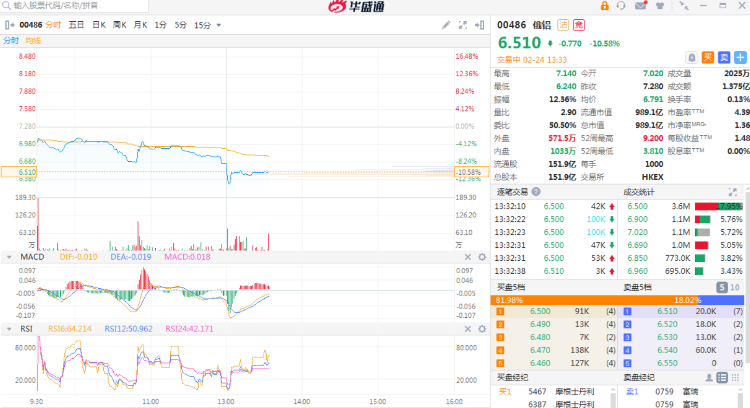Open the chart period dropdown arrow
This screenshot has height=408, width=750.
point(219,25)
